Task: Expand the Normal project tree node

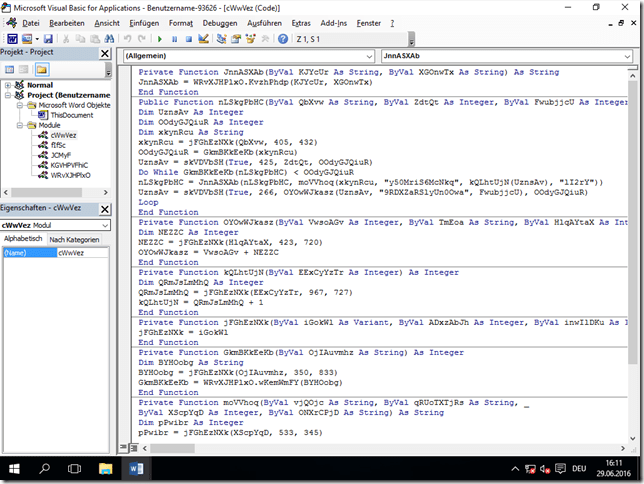Action: click(8, 86)
